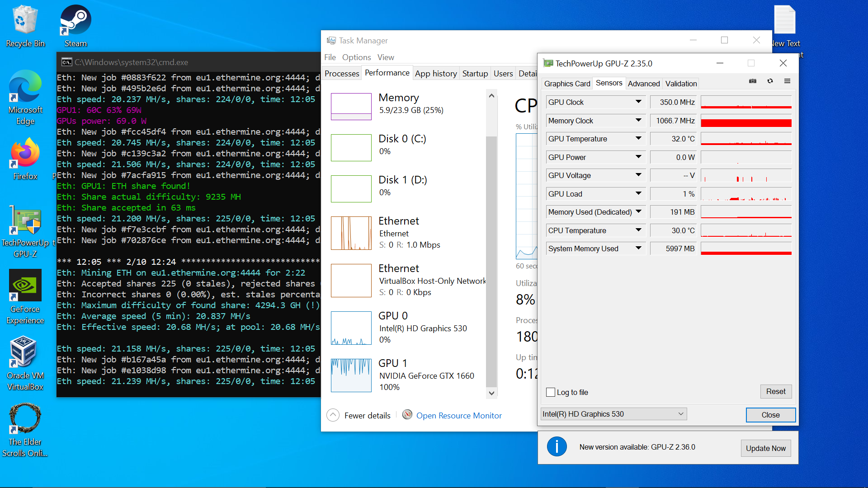This screenshot has width=868, height=488.
Task: Click the Open Resource Monitor link
Action: [x=459, y=415]
